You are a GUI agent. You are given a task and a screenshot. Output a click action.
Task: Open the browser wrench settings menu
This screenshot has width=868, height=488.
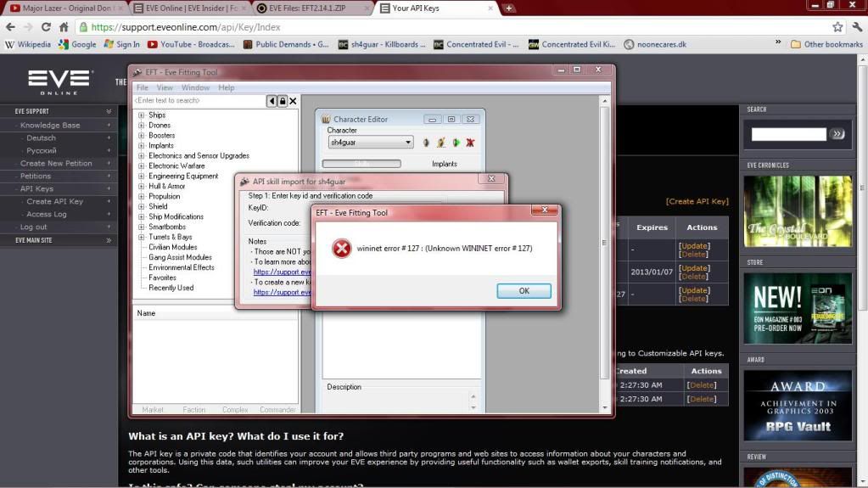[858, 27]
